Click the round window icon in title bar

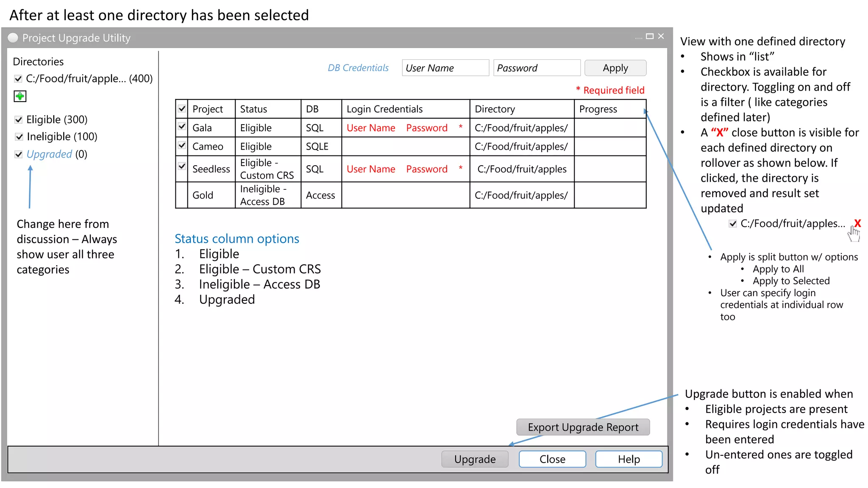click(13, 38)
